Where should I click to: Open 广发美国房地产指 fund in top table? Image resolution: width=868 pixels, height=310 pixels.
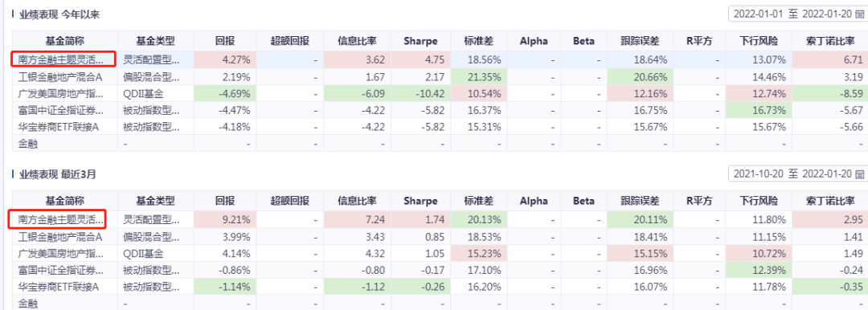[61, 93]
